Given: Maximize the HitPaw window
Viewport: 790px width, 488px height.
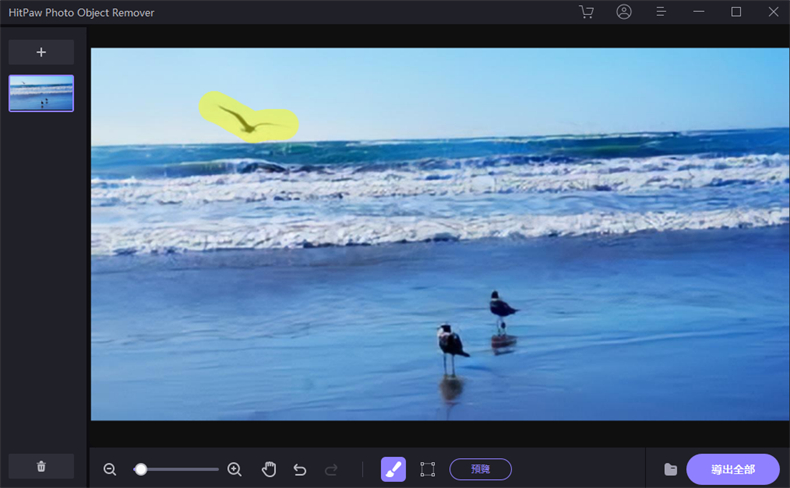Looking at the screenshot, I should point(736,12).
